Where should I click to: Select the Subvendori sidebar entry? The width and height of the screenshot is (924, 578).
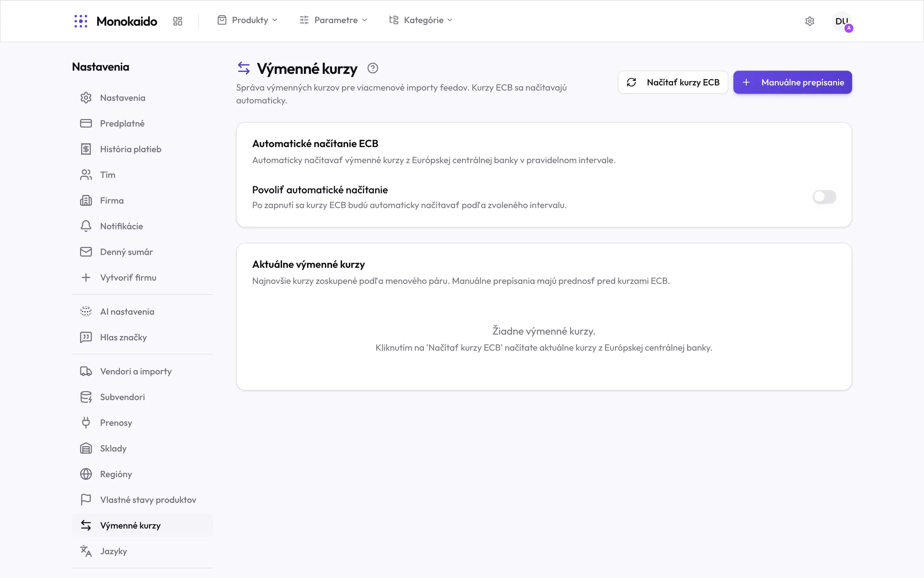pos(142,397)
